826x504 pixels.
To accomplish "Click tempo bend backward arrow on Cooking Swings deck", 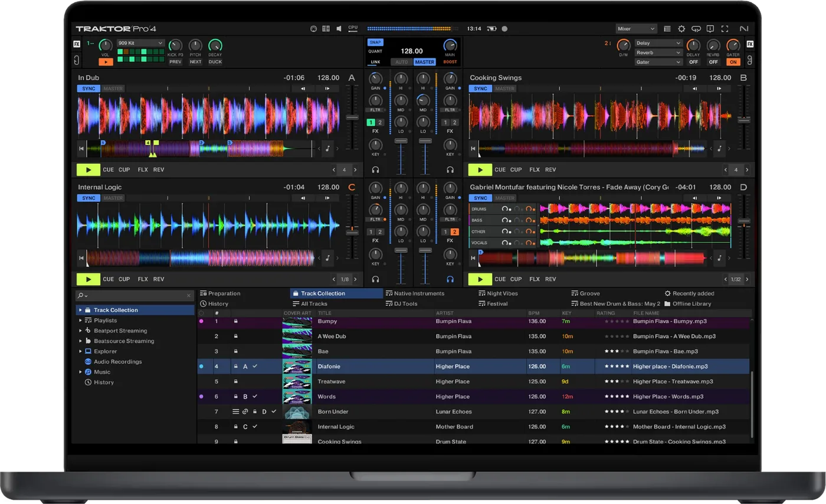I will pos(694,88).
